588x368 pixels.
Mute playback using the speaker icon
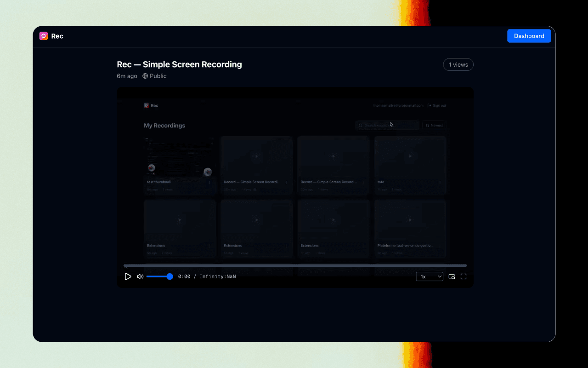pos(140,276)
